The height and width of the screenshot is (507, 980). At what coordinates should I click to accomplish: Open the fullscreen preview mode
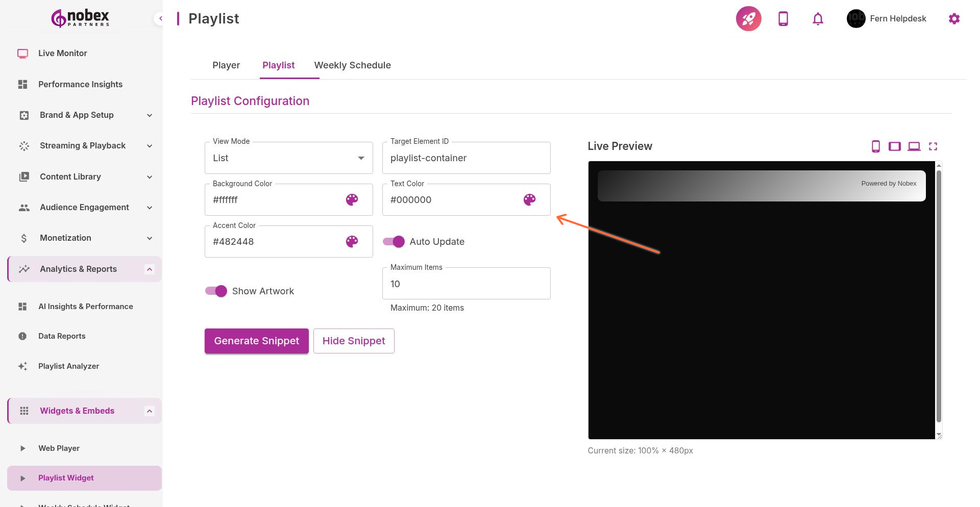[x=934, y=146]
